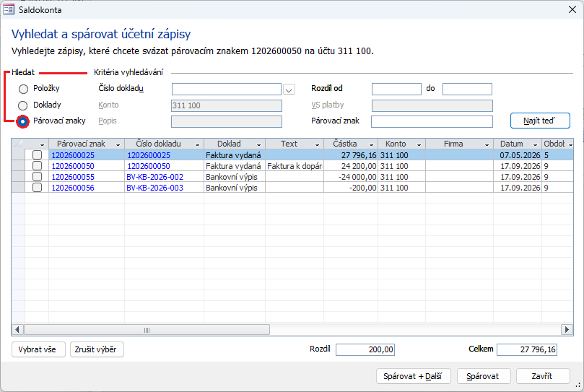Image resolution: width=584 pixels, height=392 pixels.
Task: Click row selector of the 1202600025 row
Action: pos(18,155)
